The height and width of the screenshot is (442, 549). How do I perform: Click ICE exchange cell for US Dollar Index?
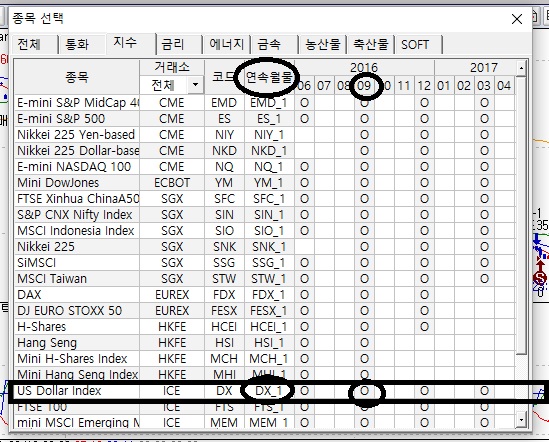point(172,391)
